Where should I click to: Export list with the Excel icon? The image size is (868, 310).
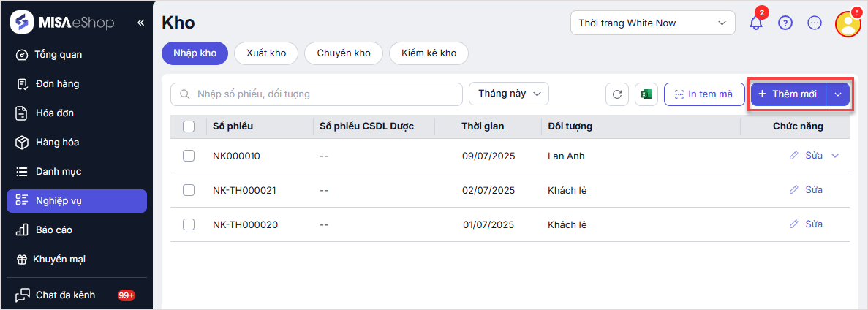(646, 94)
